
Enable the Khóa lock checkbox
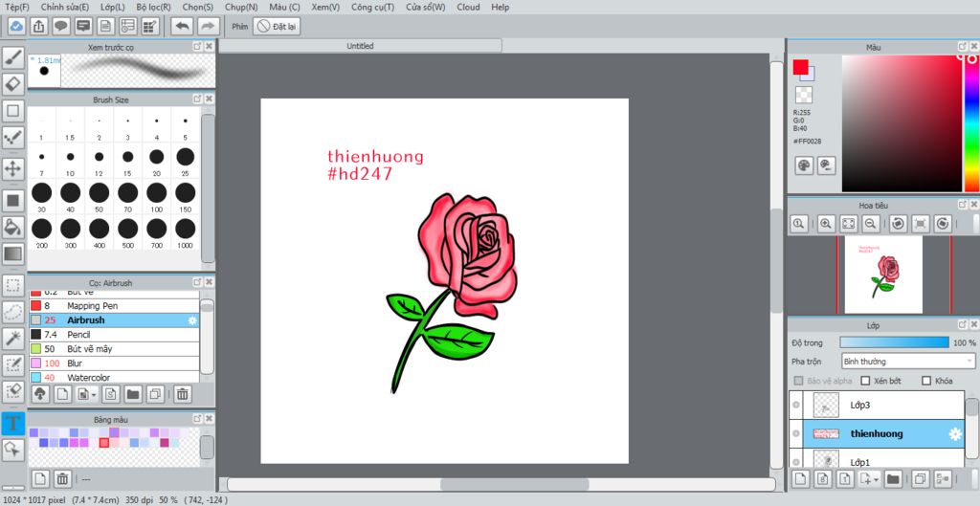(926, 381)
